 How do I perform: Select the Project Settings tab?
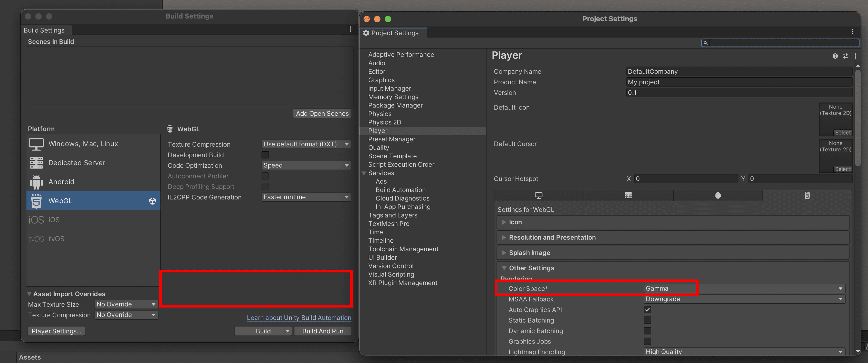point(393,33)
